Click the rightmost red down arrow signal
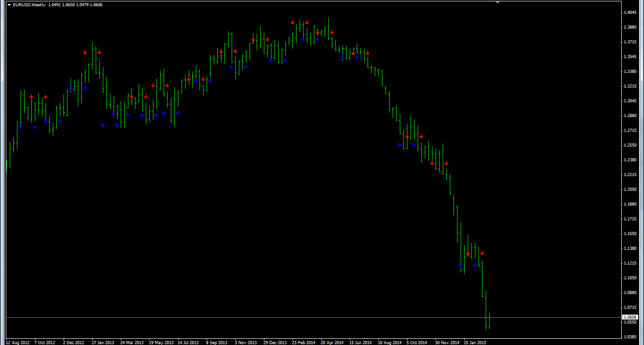 pos(482,253)
